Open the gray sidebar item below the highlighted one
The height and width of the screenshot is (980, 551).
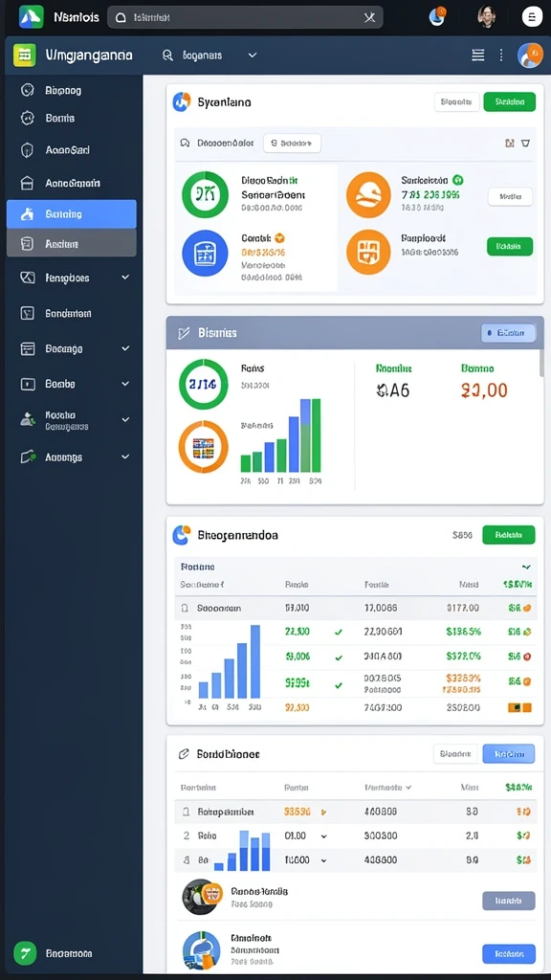click(71, 243)
